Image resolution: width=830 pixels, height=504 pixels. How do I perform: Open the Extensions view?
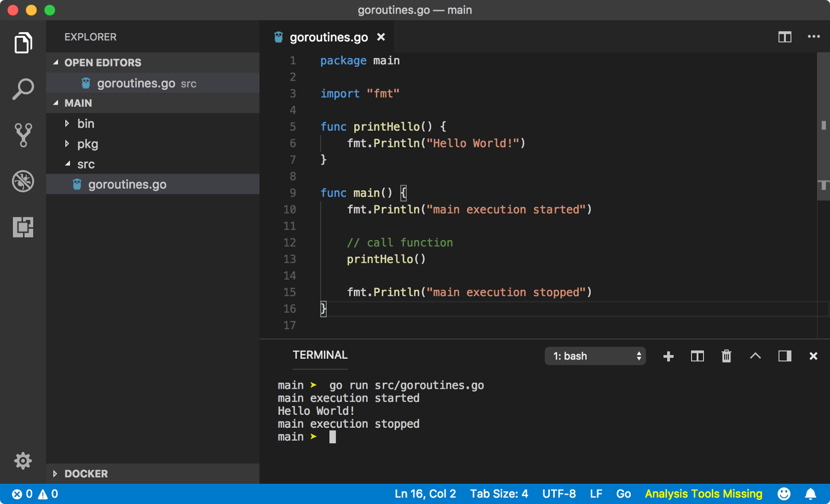tap(23, 227)
